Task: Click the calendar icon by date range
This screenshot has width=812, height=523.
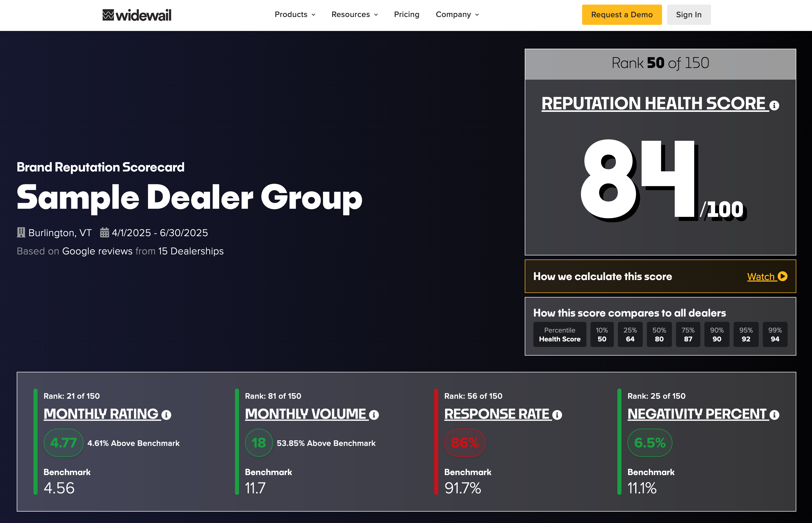Action: pos(104,233)
